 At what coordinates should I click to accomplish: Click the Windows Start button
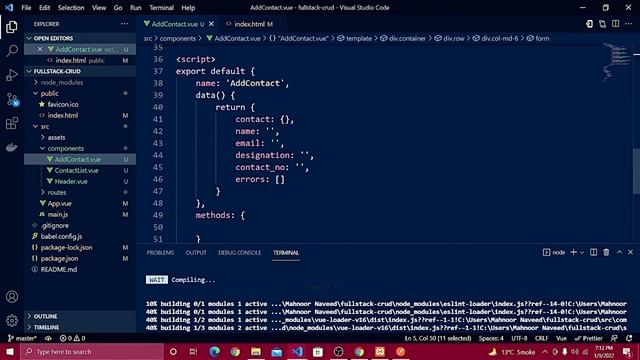[10, 351]
